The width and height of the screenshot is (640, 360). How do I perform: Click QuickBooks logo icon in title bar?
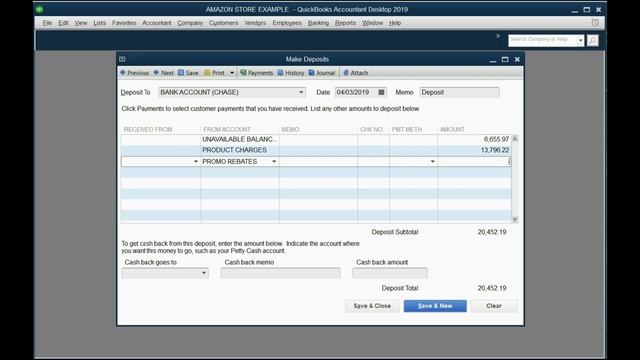pyautogui.click(x=40, y=9)
